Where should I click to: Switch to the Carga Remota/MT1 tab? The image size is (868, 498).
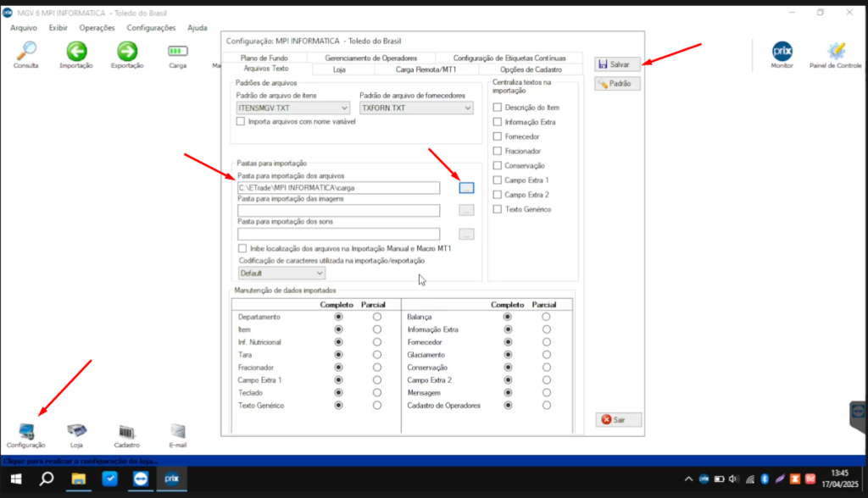[426, 69]
